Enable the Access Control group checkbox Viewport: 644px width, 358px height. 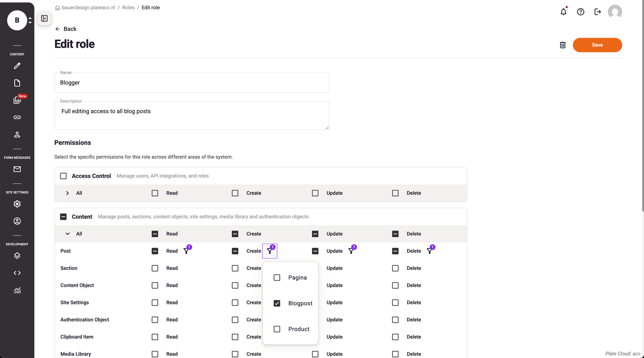click(x=63, y=176)
